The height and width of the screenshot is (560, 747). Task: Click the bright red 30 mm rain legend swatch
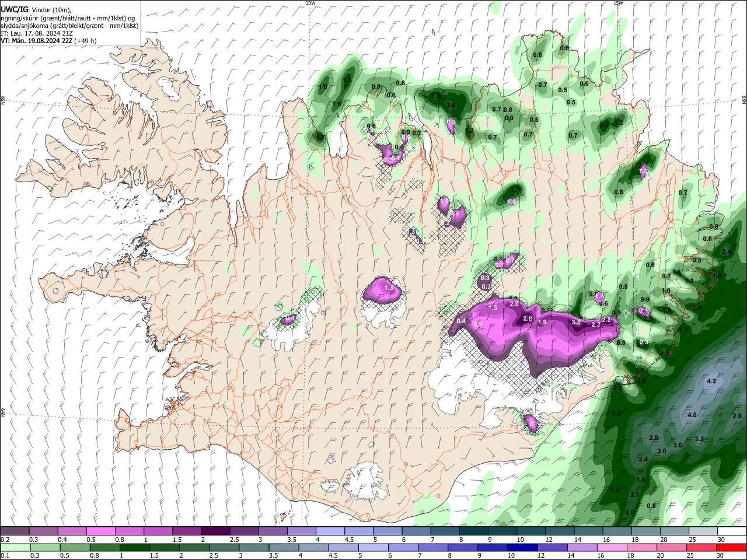pyautogui.click(x=732, y=547)
